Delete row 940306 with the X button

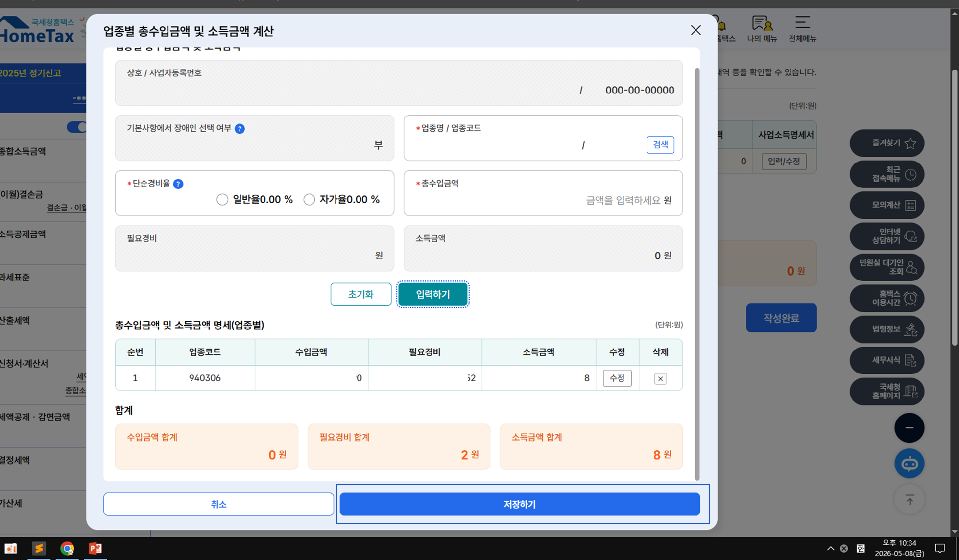660,379
